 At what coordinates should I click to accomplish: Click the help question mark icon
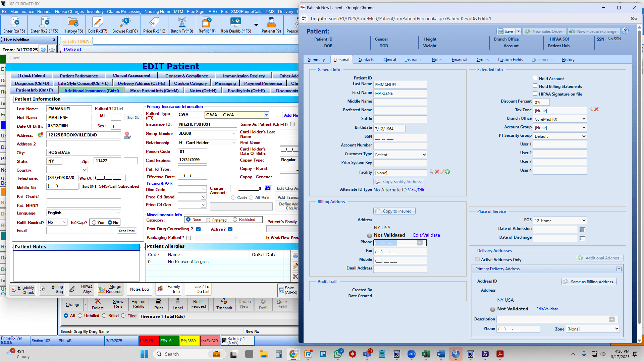pos(625,31)
